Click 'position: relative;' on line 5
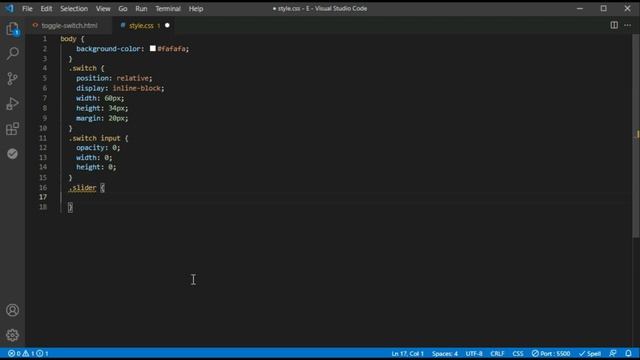This screenshot has height=360, width=640. coord(114,78)
